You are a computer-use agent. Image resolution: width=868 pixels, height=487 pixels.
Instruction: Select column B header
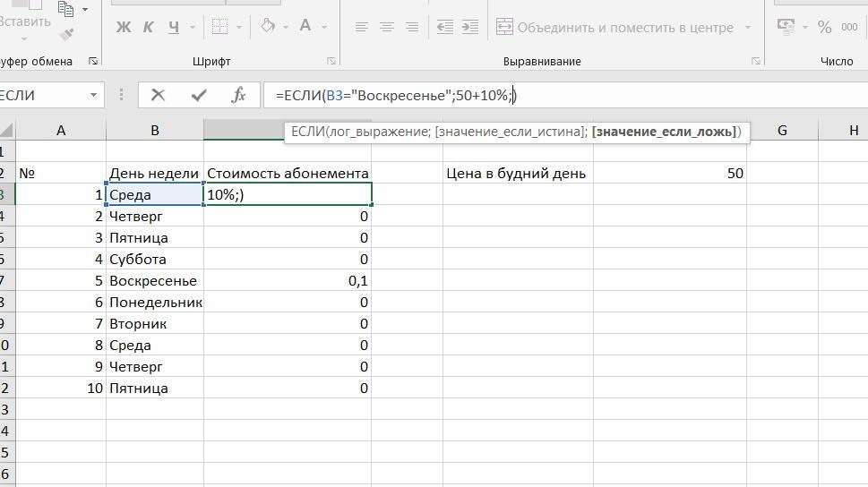[x=155, y=131]
